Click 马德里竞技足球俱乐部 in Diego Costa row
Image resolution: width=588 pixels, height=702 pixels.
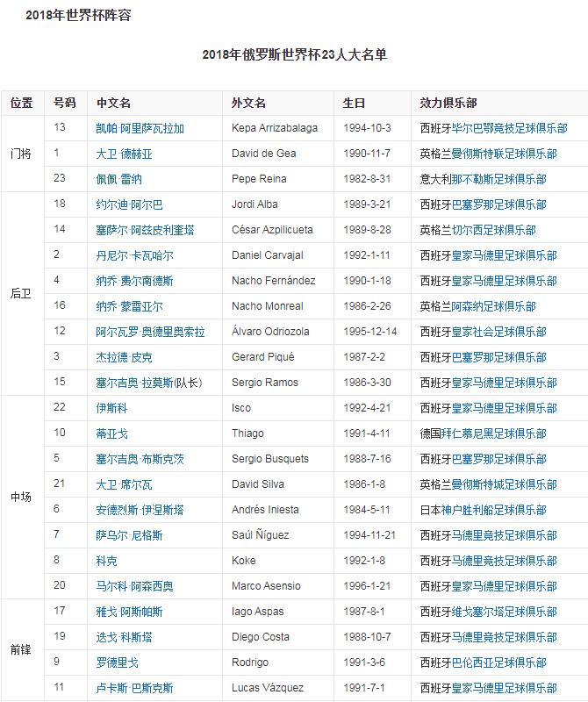[505, 638]
